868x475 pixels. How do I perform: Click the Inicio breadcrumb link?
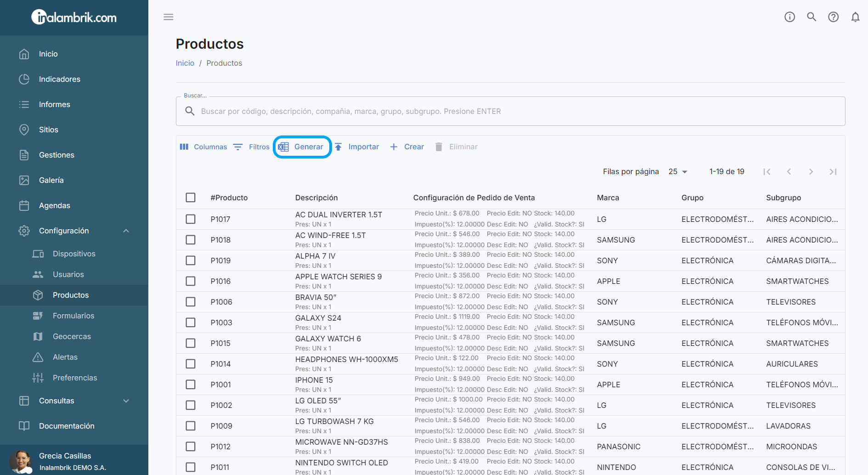[x=185, y=63]
